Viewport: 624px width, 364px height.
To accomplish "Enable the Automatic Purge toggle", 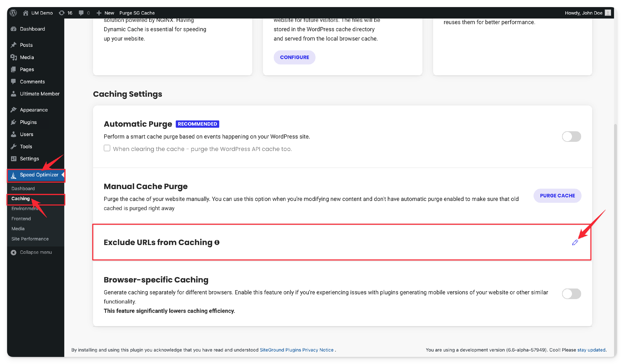I will (x=572, y=137).
